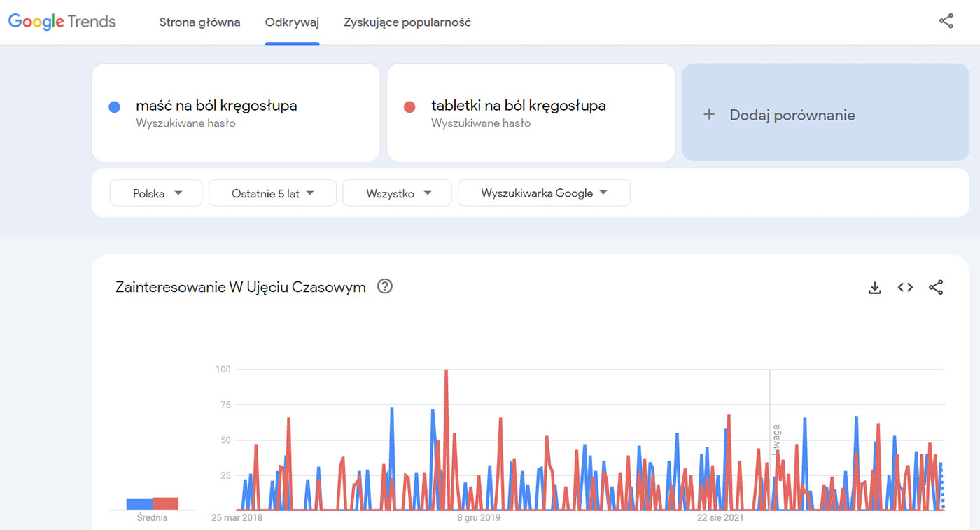Open the Zyskujące popularność tab

click(x=407, y=22)
